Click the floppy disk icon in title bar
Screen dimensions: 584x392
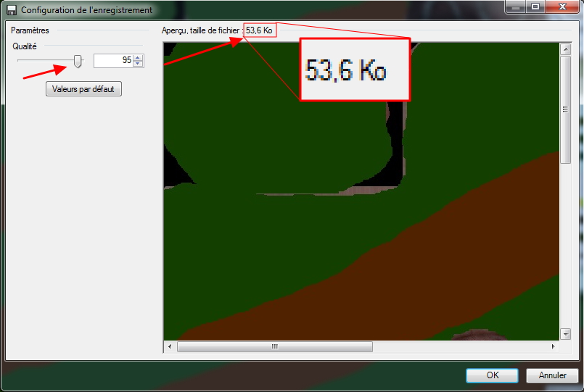[x=12, y=10]
